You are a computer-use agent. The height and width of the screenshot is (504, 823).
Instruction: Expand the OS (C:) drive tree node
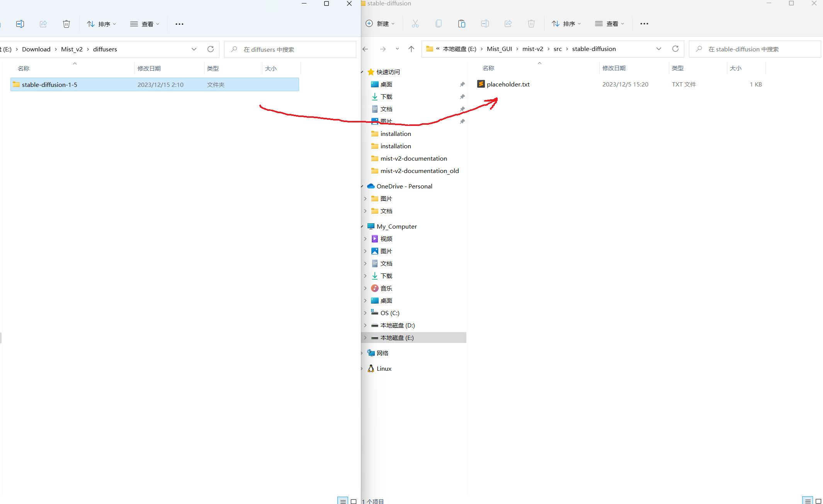coord(365,313)
